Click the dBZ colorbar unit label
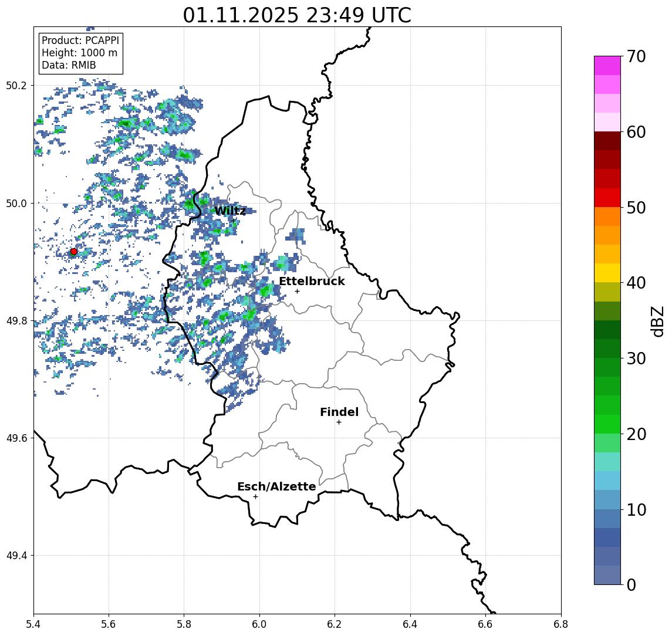 click(657, 320)
